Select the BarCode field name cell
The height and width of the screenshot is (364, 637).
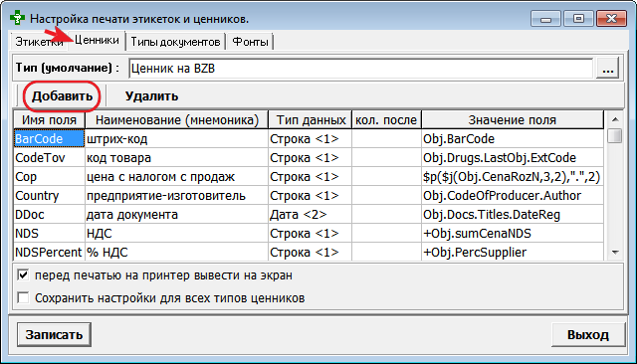click(49, 139)
